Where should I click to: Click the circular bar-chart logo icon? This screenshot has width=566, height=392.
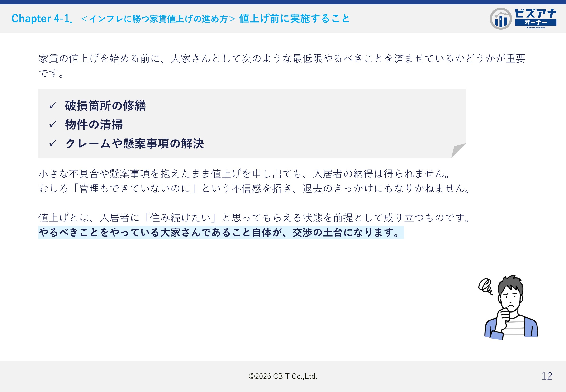[501, 19]
